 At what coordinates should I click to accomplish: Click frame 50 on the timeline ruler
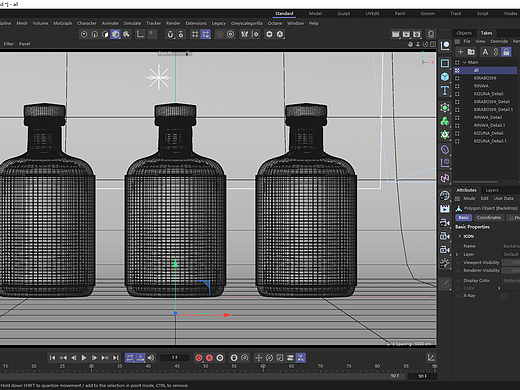[x=205, y=366]
